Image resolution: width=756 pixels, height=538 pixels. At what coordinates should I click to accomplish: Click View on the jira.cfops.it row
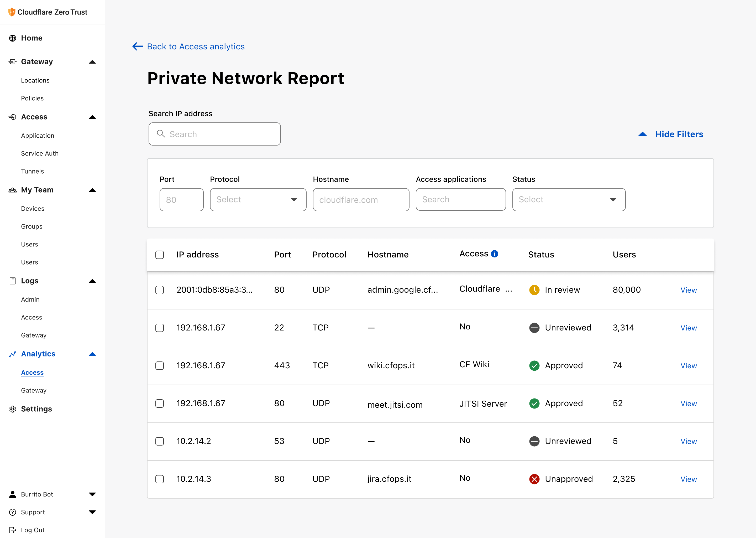(x=689, y=479)
